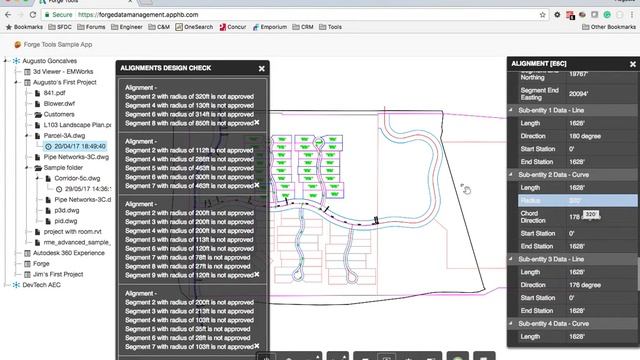Open the Forums bookmarks folder

pos(91,27)
